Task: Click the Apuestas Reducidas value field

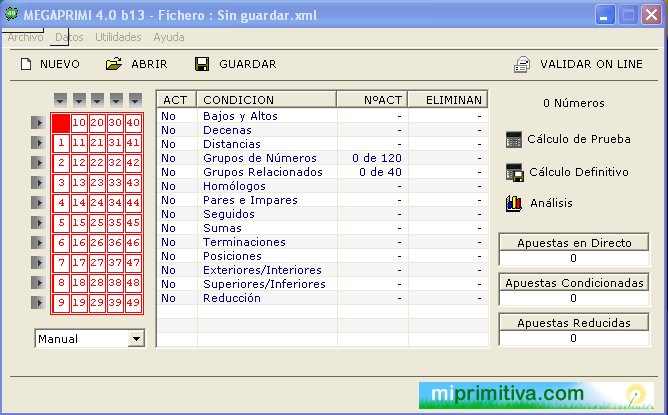Action: coord(574,338)
